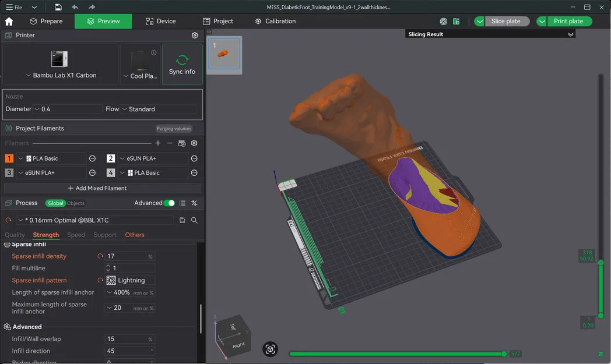Open the Speed settings tab

76,235
